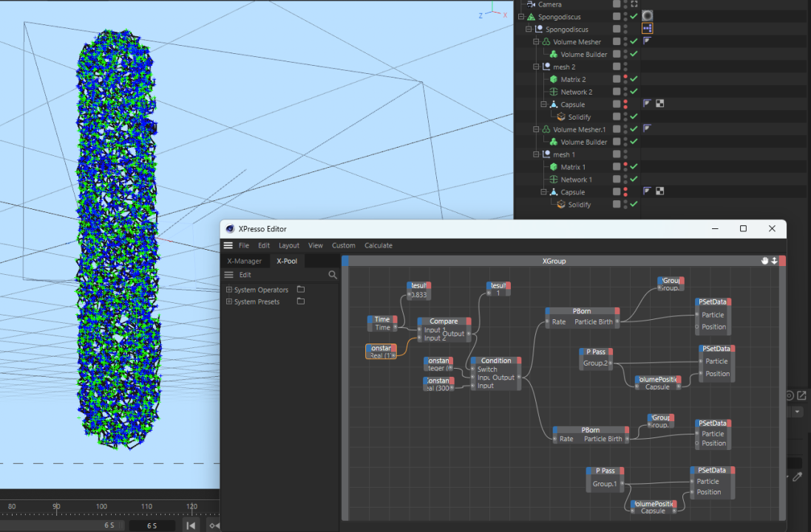Open the Calculate menu
The width and height of the screenshot is (811, 532).
click(378, 245)
